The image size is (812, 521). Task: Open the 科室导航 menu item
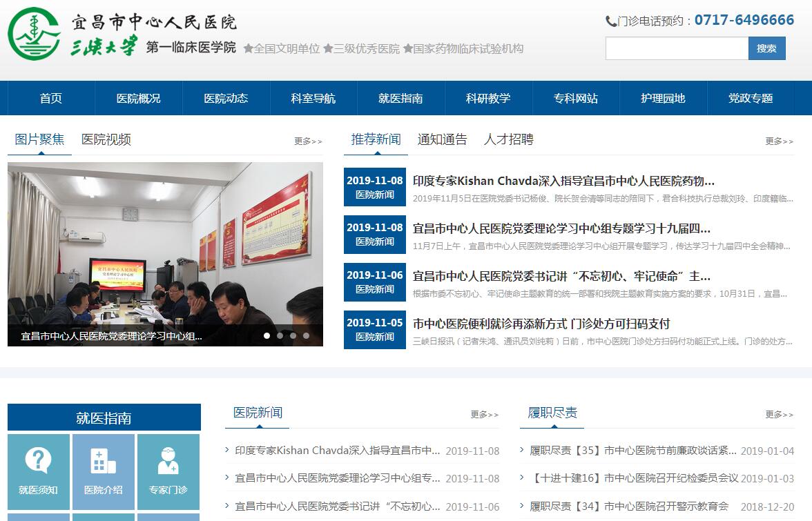tap(313, 98)
